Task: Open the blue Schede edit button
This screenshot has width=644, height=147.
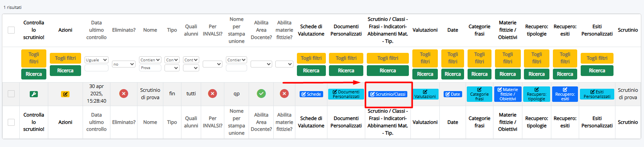Action: pyautogui.click(x=311, y=94)
